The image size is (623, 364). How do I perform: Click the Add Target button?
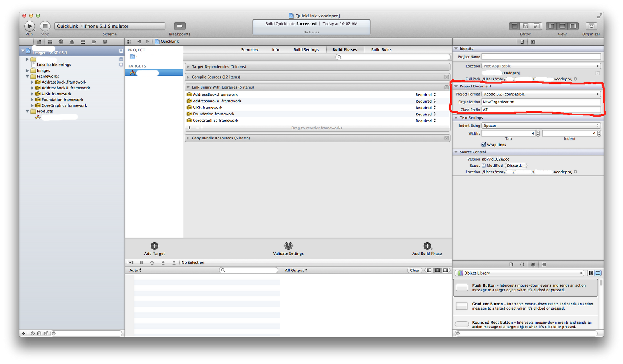(x=155, y=249)
